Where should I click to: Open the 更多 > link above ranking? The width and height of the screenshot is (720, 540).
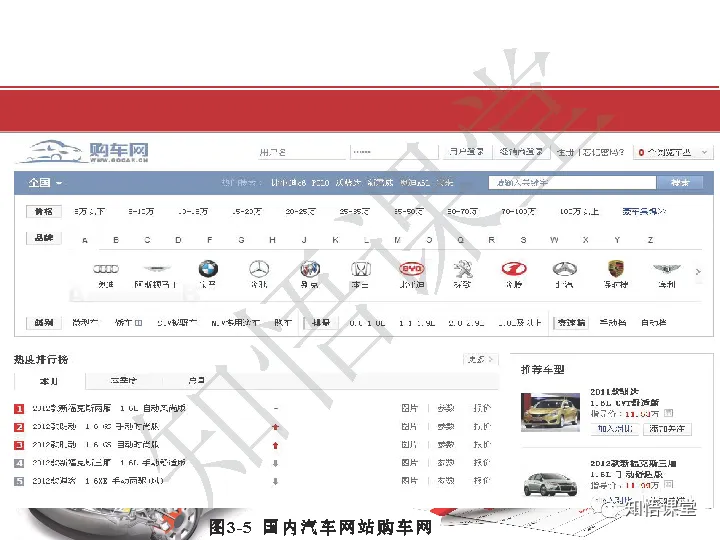point(480,359)
